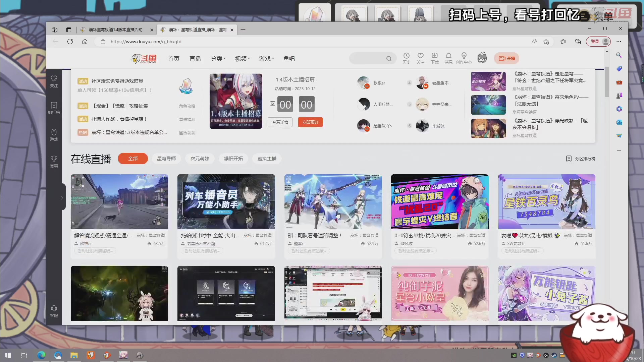Select the 全部 filter

click(133, 159)
